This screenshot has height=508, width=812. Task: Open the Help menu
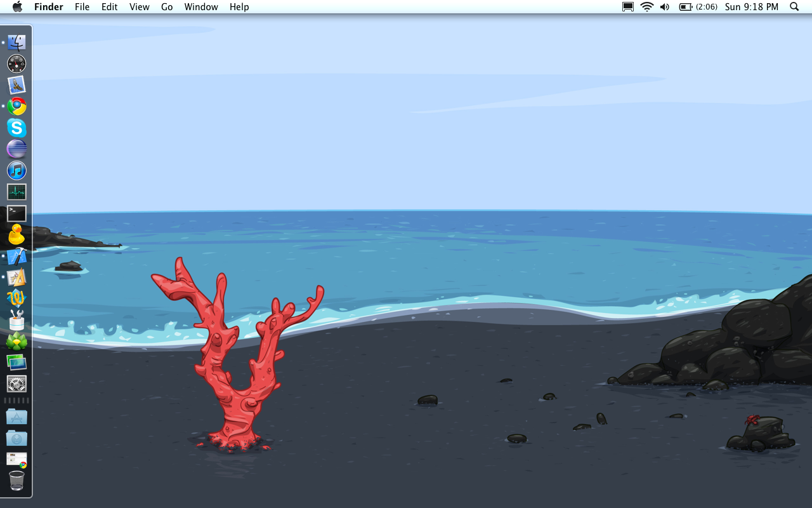coord(239,7)
